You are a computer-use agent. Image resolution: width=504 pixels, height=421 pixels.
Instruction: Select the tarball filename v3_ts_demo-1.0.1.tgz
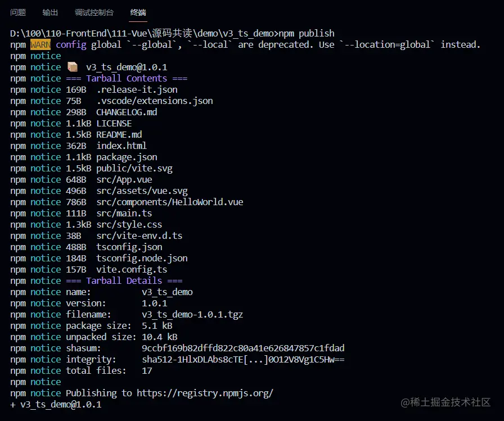[x=192, y=314]
